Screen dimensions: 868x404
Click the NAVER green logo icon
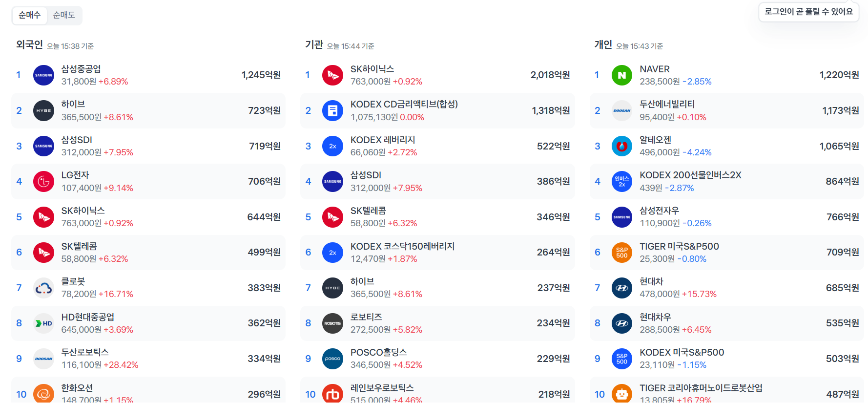(x=621, y=75)
